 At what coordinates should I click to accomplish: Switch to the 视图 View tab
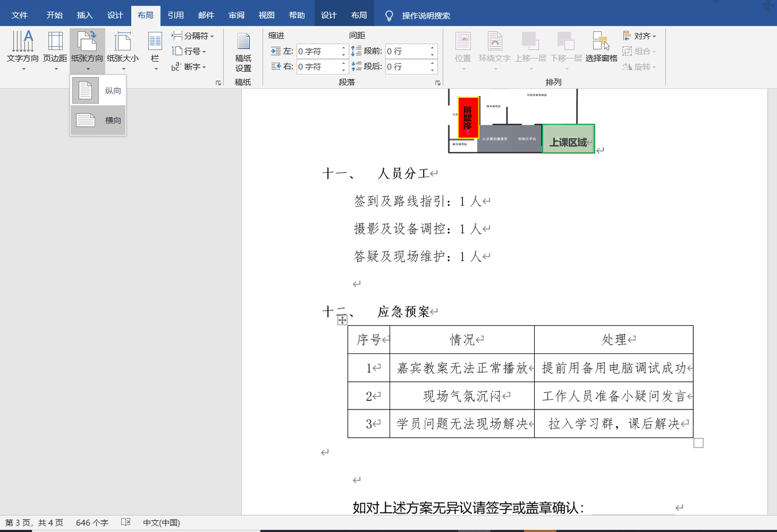coord(267,15)
